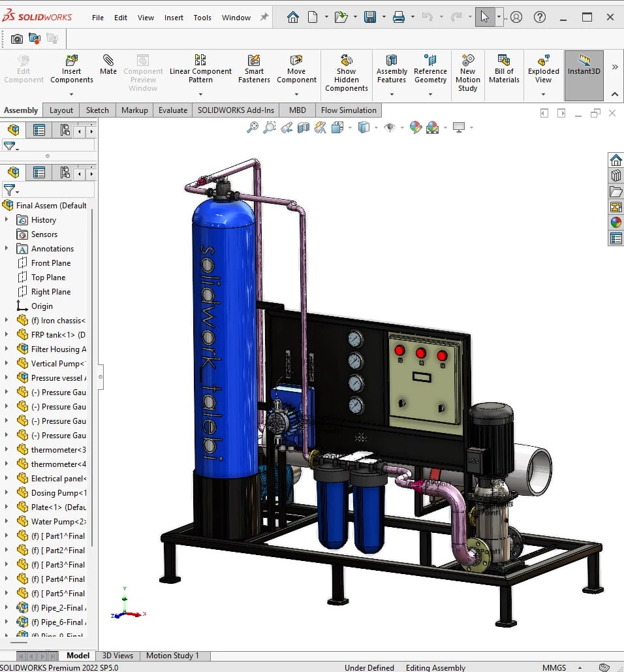The image size is (624, 672).
Task: Open the File menu
Action: 98,18
